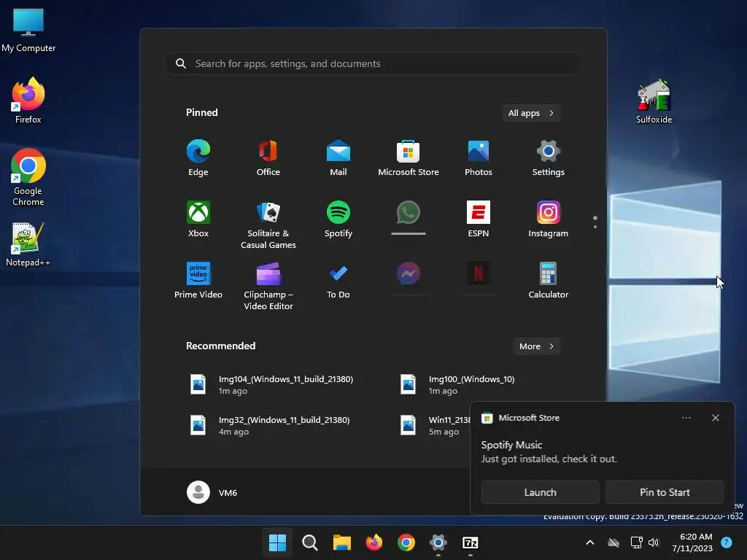This screenshot has height=560, width=747.
Task: Select the Sulfoxide desktop icon
Action: coord(654,101)
